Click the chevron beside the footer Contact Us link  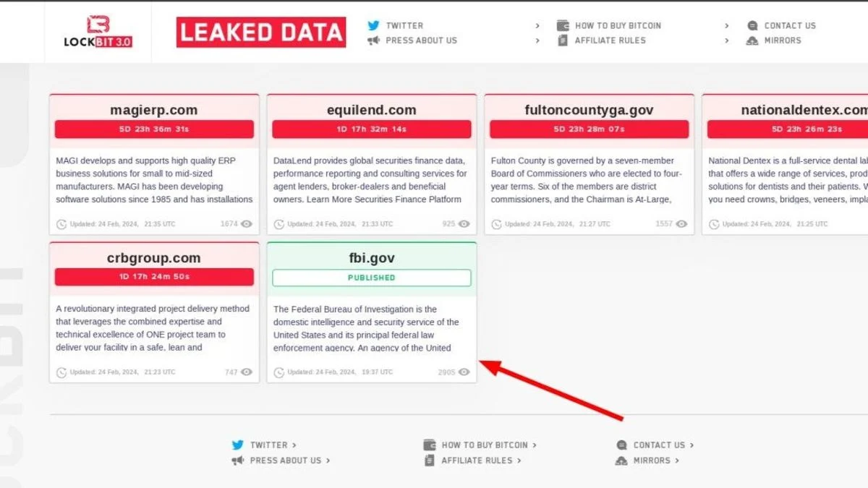click(692, 445)
